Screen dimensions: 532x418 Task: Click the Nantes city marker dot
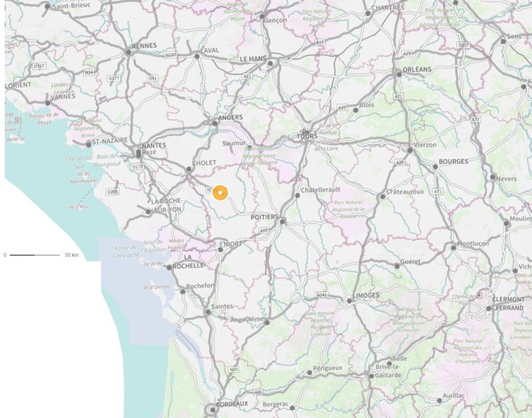(138, 152)
